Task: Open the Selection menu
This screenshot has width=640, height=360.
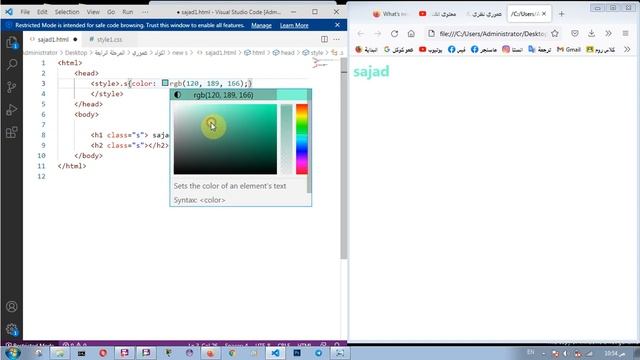Action: click(67, 12)
